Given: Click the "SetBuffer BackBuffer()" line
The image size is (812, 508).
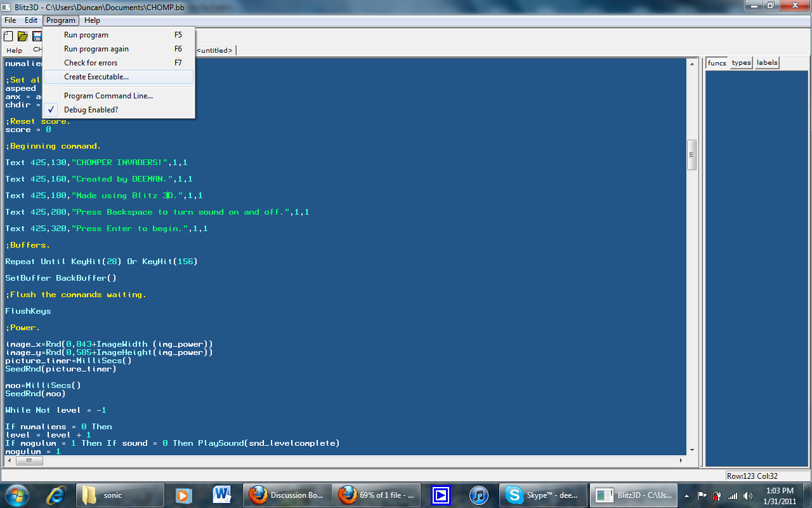Looking at the screenshot, I should 61,278.
